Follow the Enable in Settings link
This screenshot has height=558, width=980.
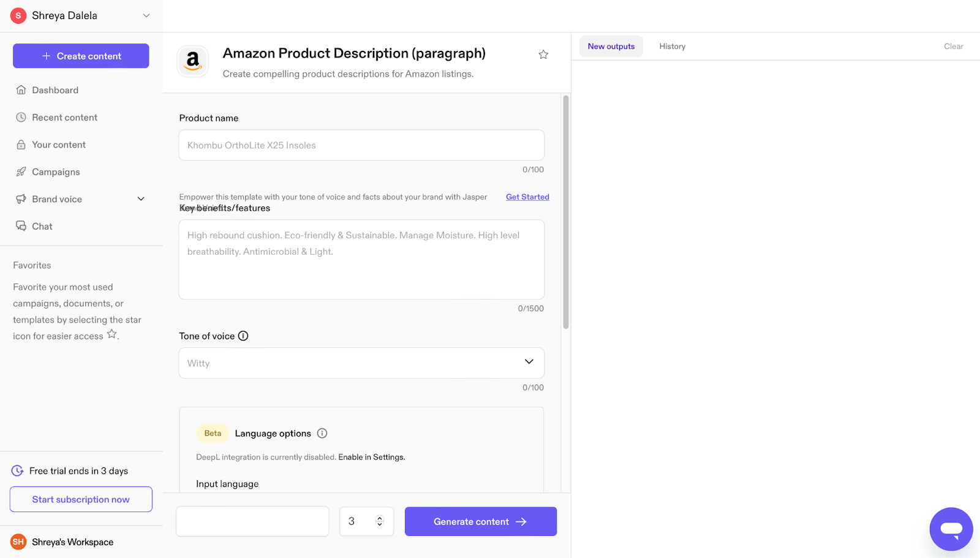click(371, 457)
